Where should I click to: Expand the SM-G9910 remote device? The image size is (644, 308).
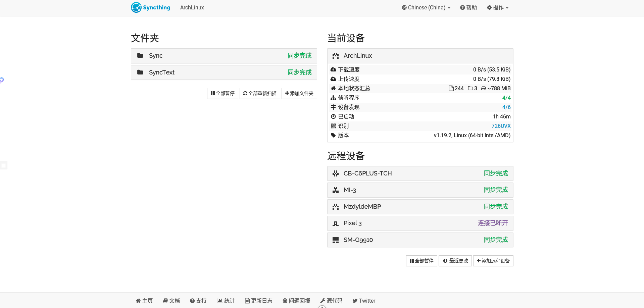420,240
